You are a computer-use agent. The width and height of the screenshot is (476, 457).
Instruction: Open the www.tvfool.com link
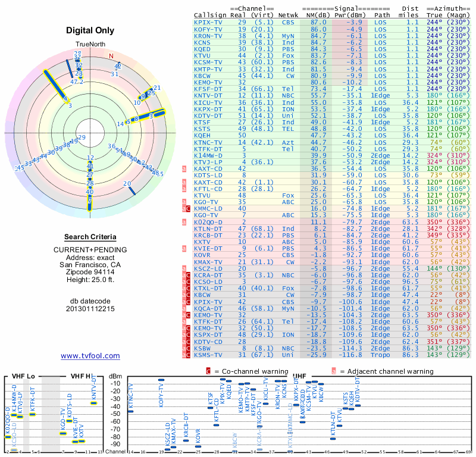click(x=90, y=356)
